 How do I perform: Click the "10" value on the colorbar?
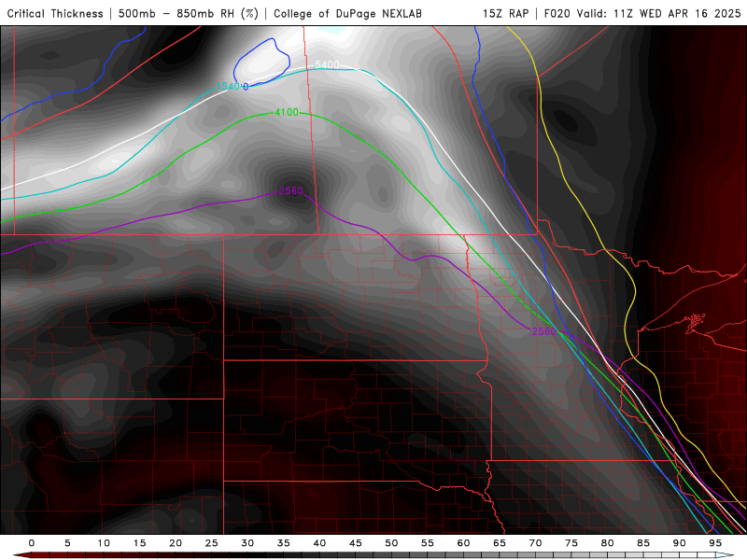(x=104, y=543)
